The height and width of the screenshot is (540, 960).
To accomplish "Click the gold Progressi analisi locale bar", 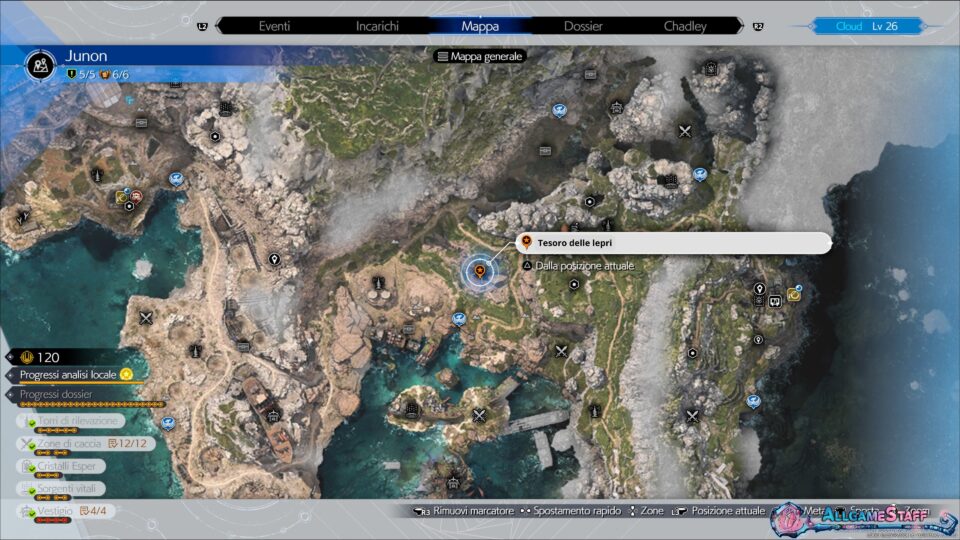I will click(x=81, y=383).
